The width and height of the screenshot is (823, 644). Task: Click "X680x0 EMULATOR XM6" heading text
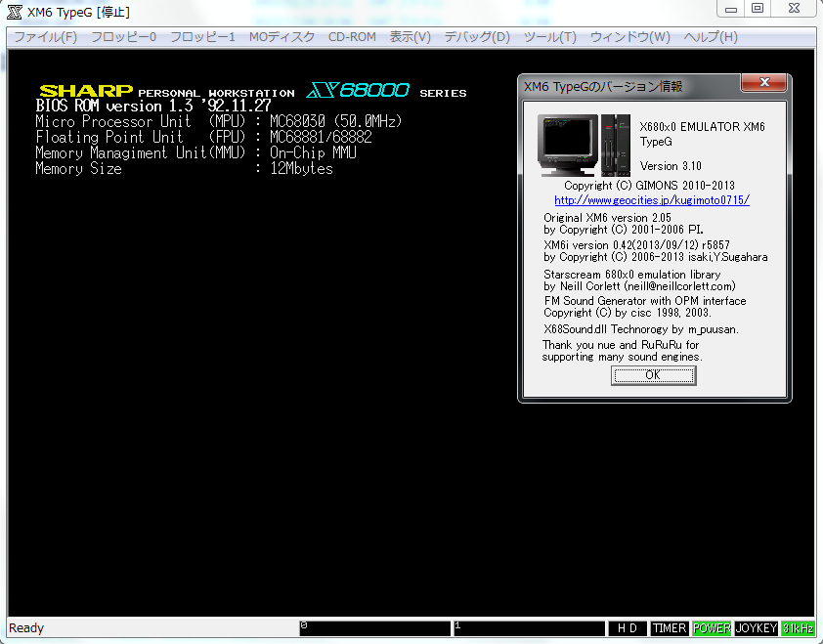(x=702, y=126)
